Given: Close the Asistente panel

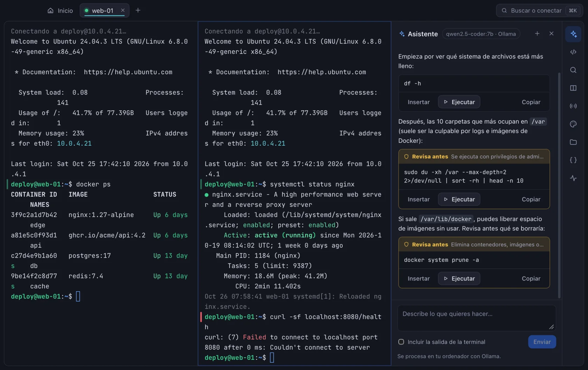Looking at the screenshot, I should coord(552,34).
